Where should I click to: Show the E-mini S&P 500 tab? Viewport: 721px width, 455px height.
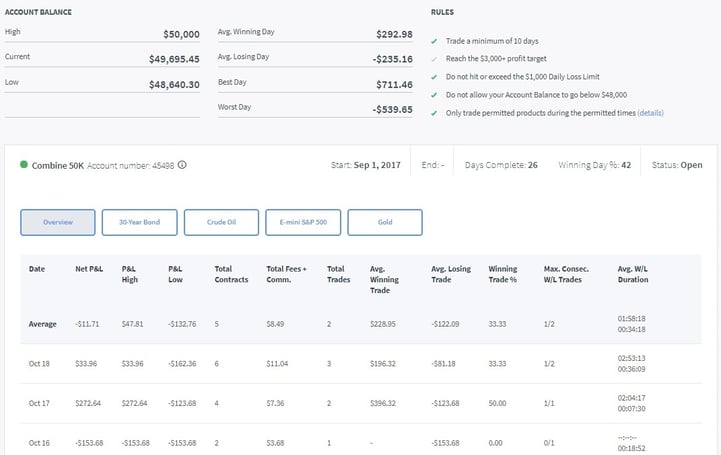[303, 222]
